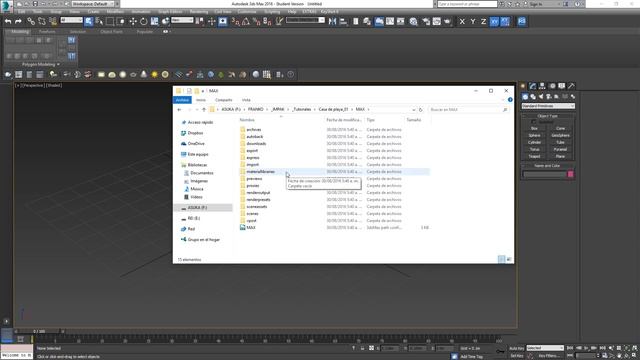
Task: Open the selection filter dropdown in the toolbar
Action: pos(71,20)
